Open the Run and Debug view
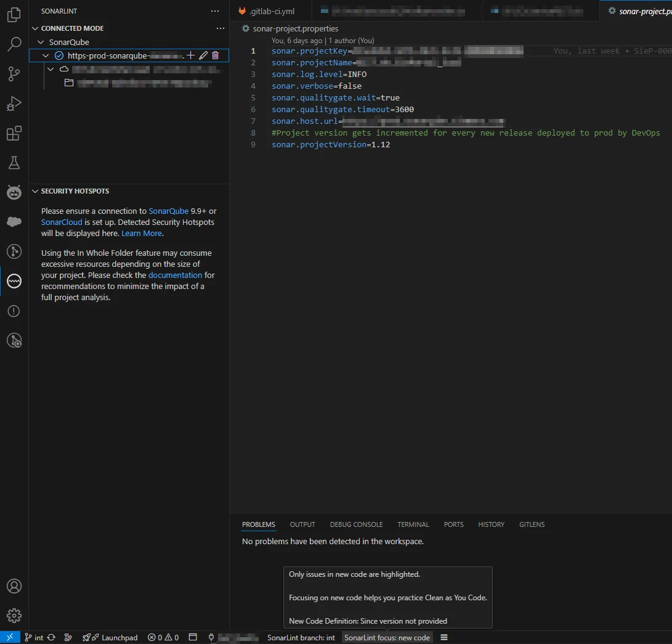The image size is (672, 644). 14,104
